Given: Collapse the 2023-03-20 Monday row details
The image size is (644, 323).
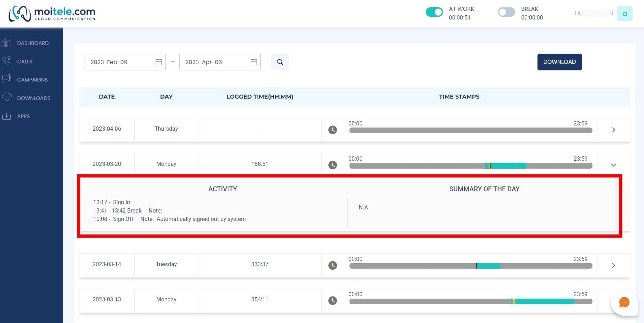Looking at the screenshot, I should point(613,165).
